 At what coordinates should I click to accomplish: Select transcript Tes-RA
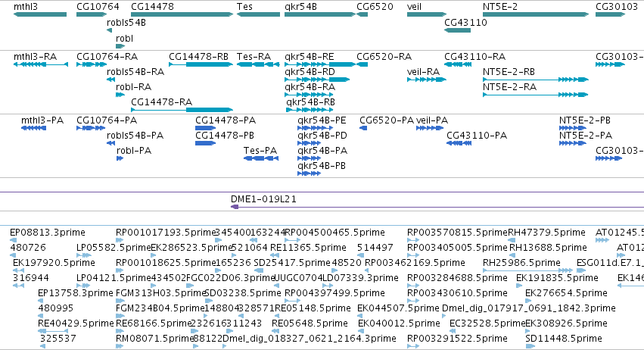pos(258,64)
